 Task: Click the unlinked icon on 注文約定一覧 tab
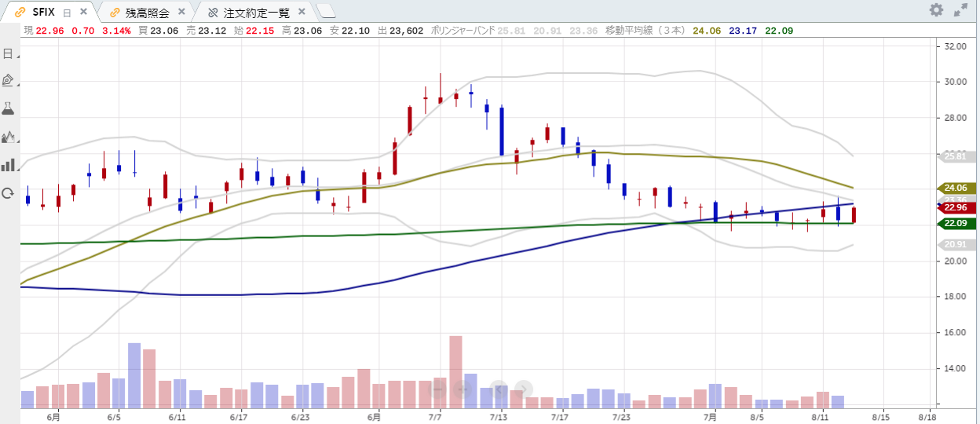coord(212,13)
